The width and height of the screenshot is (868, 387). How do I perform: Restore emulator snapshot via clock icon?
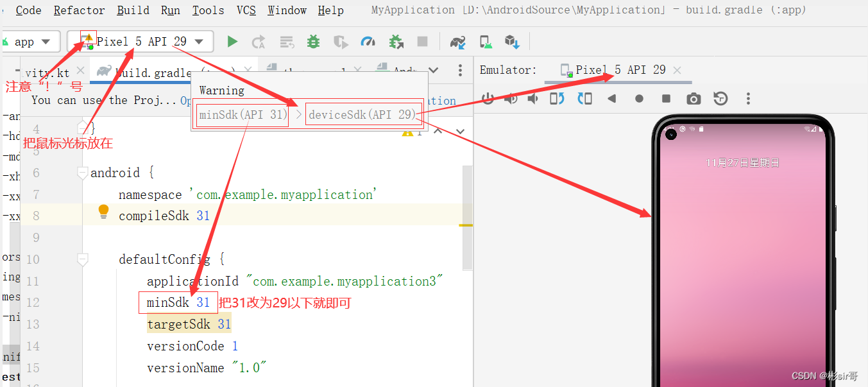pos(719,98)
